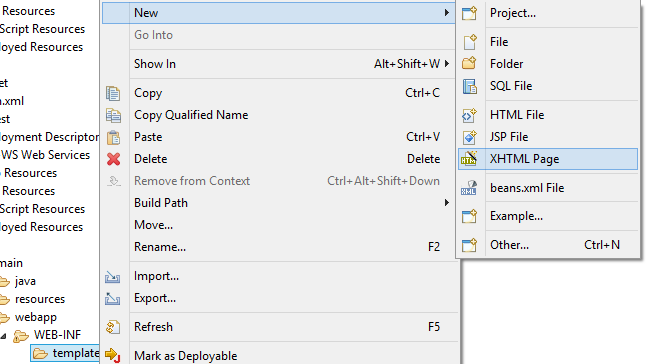Click the HTML File icon
653x364 pixels.
(469, 115)
